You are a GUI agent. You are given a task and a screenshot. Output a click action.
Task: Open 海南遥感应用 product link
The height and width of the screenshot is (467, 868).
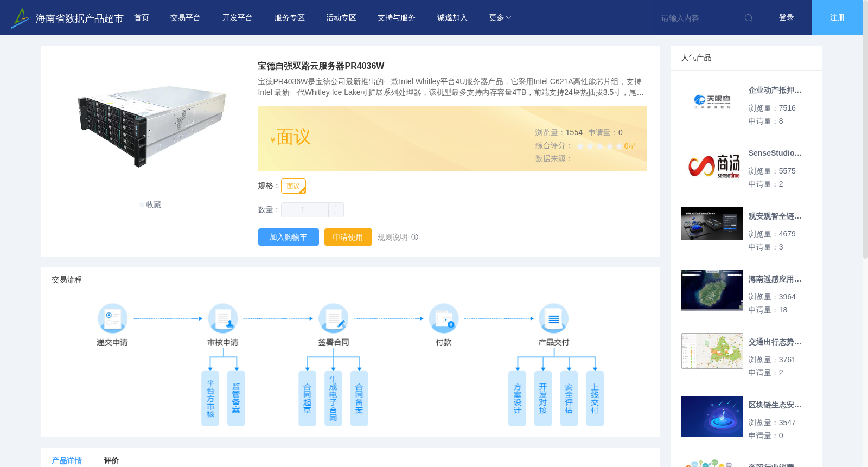[x=775, y=279]
